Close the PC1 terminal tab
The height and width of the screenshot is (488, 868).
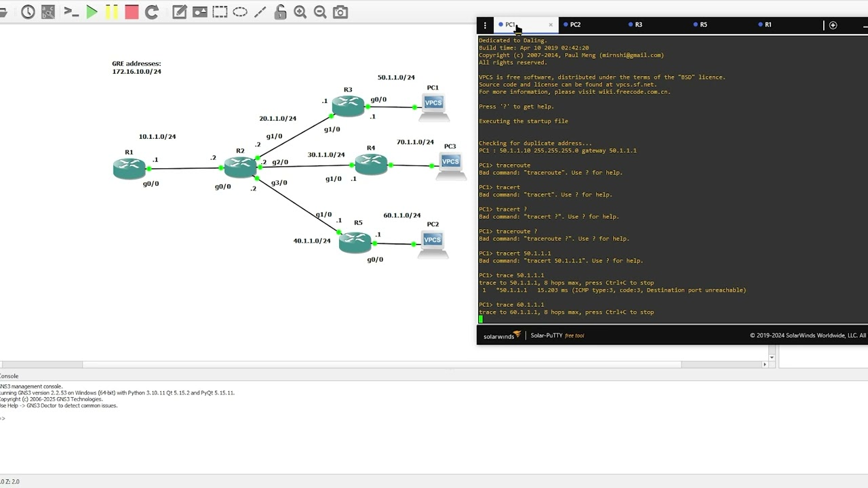click(x=551, y=24)
